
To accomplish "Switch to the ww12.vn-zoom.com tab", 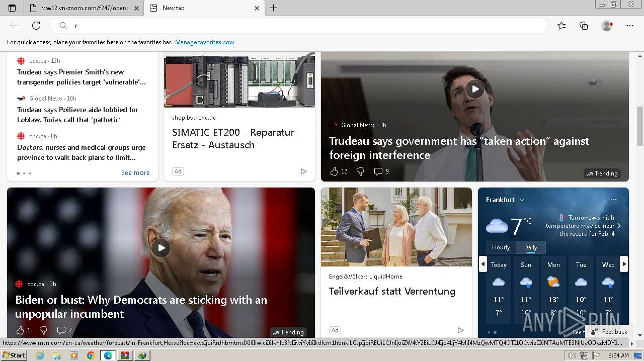I will [84, 8].
